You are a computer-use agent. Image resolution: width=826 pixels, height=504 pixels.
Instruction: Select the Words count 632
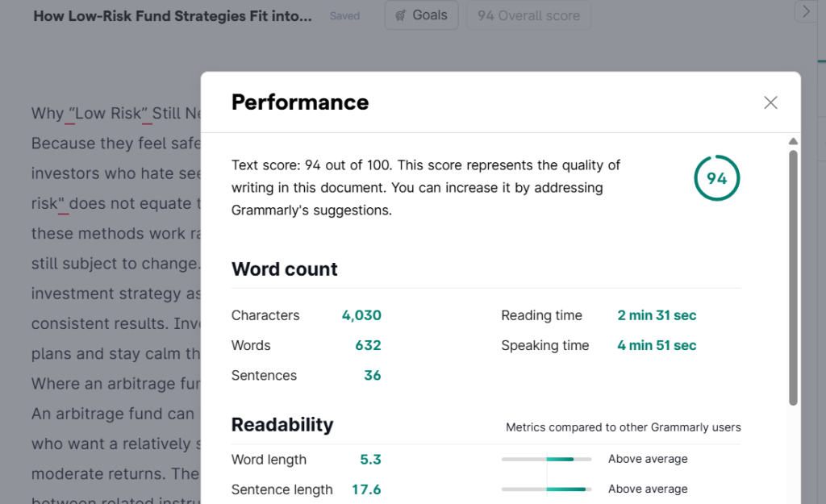tap(368, 345)
